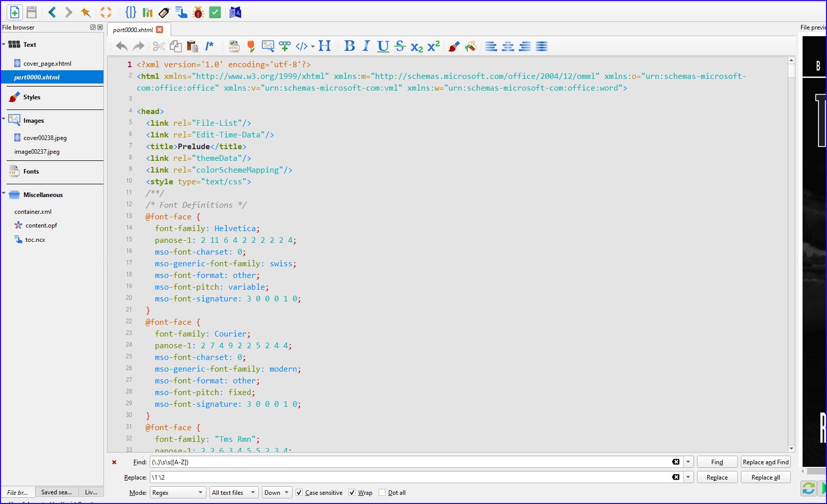This screenshot has width=827, height=504.
Task: Apply strikethrough formatting
Action: [400, 46]
